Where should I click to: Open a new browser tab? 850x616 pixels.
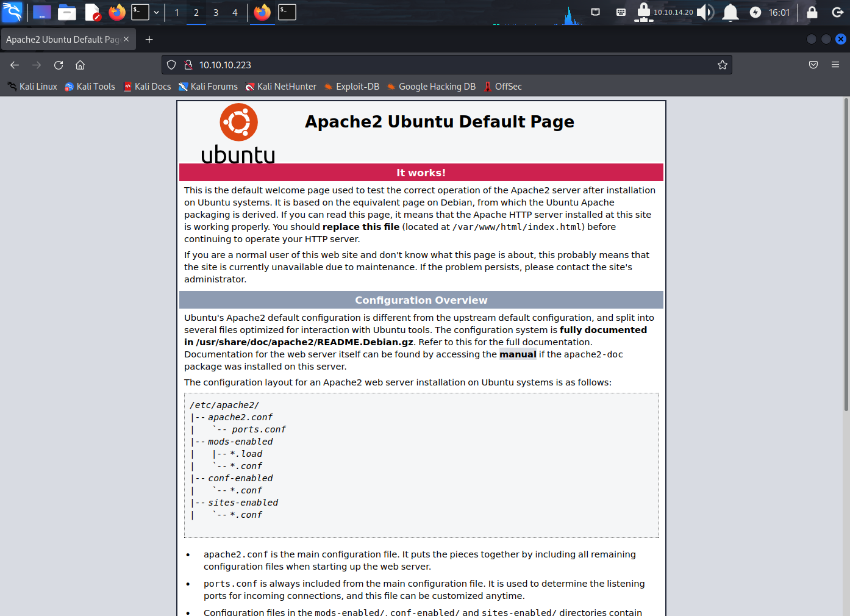149,39
